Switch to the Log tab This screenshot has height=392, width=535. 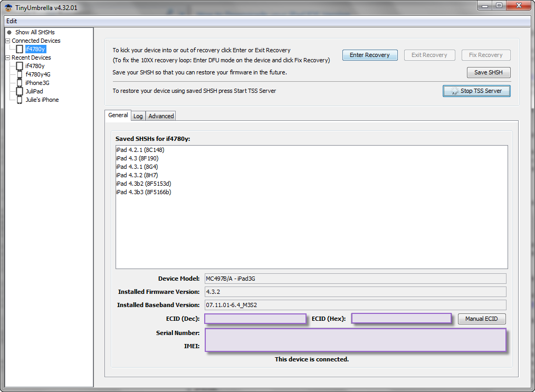138,116
